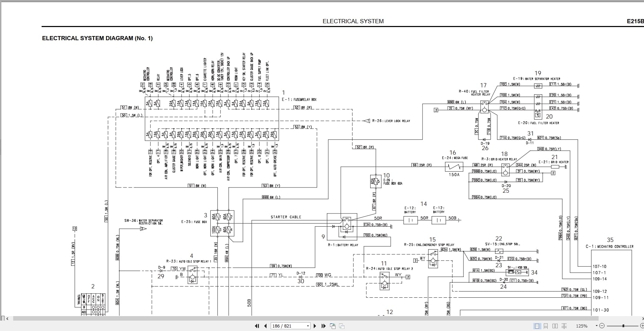Go to the first page
The image size is (644, 331).
click(x=257, y=326)
